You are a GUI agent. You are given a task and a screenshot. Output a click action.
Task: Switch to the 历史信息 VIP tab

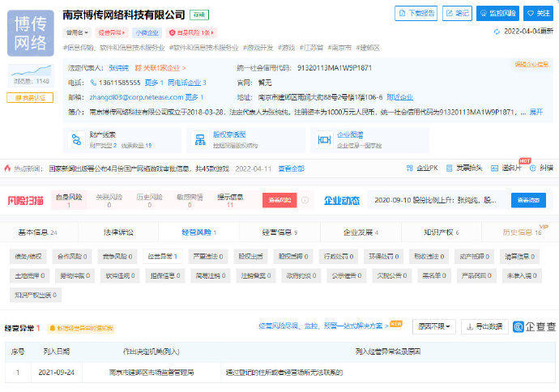[x=522, y=232]
